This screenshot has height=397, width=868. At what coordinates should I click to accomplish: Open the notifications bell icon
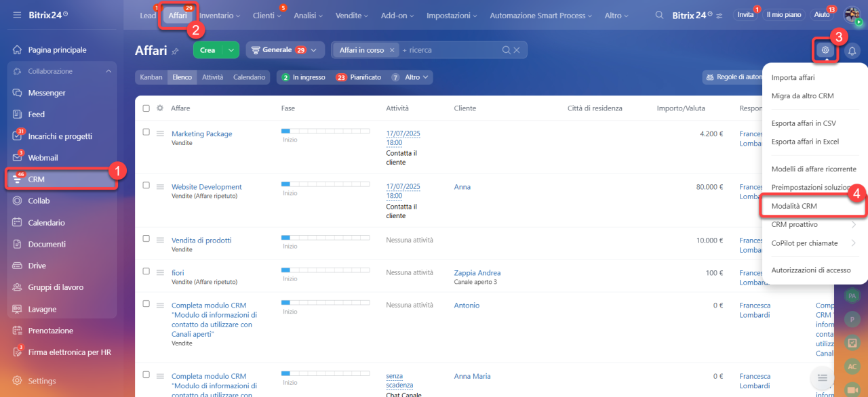coord(852,50)
